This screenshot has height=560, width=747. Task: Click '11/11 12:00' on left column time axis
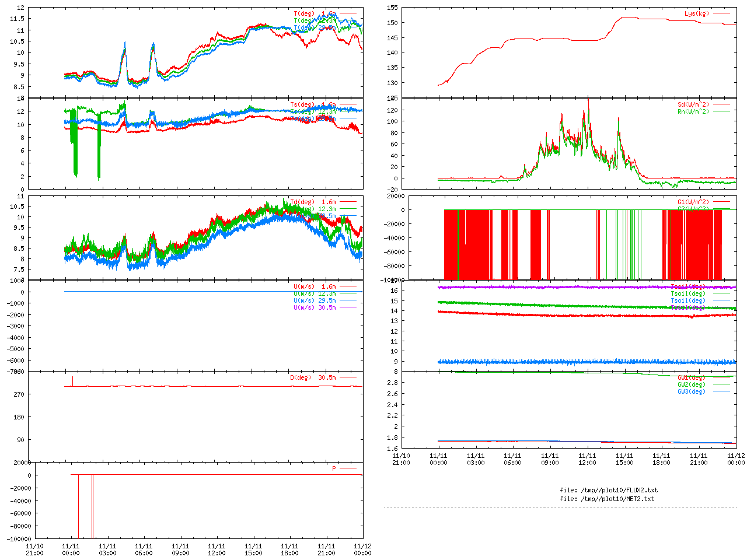click(x=217, y=549)
